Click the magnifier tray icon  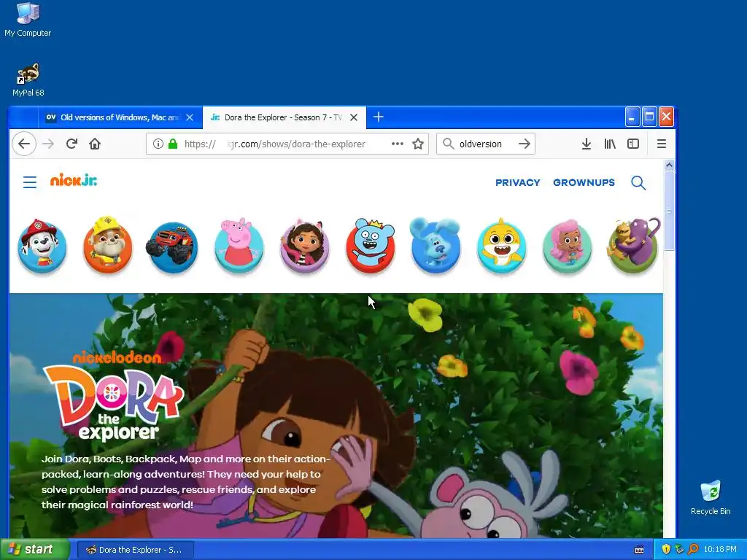pyautogui.click(x=693, y=550)
